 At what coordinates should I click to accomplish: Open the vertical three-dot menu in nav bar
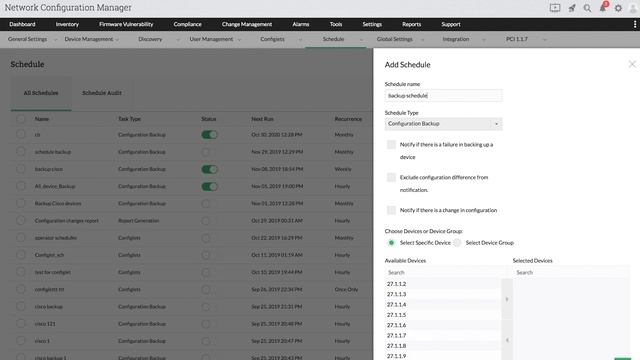[x=635, y=24]
